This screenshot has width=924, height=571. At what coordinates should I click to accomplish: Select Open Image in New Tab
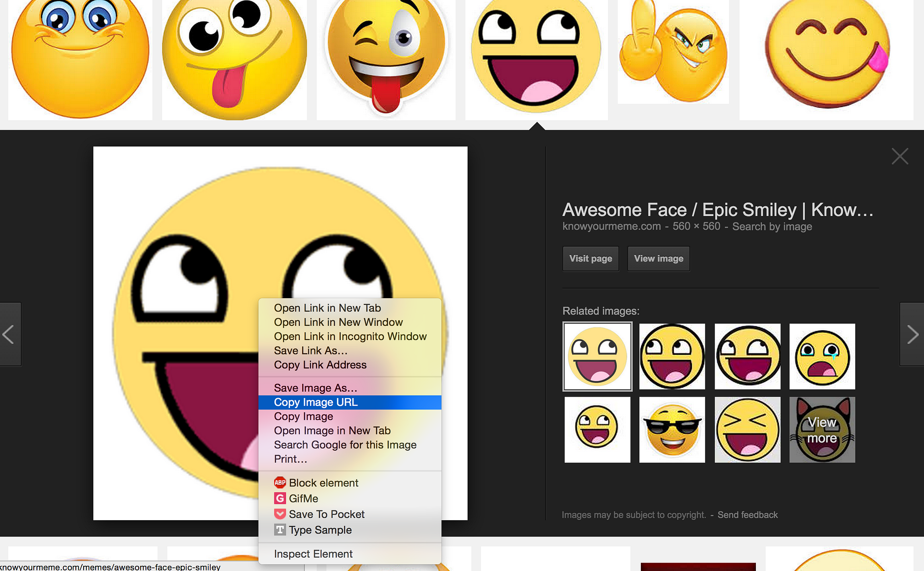[332, 430]
